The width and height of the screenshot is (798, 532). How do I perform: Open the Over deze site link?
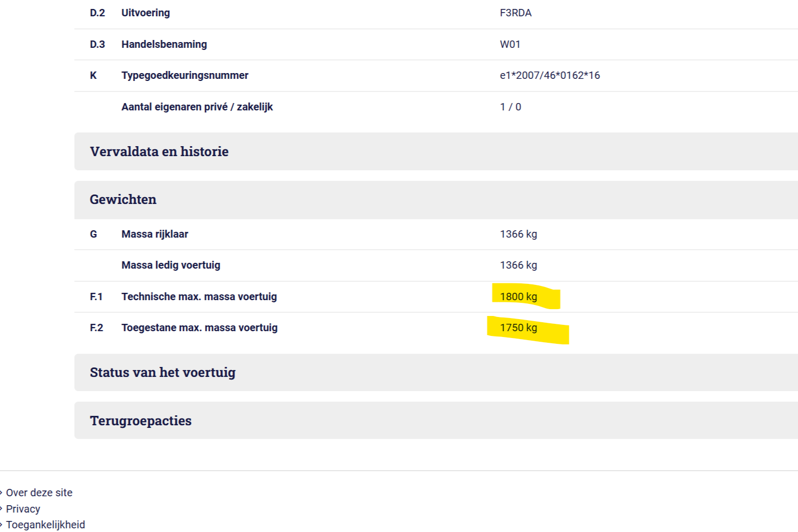point(39,493)
